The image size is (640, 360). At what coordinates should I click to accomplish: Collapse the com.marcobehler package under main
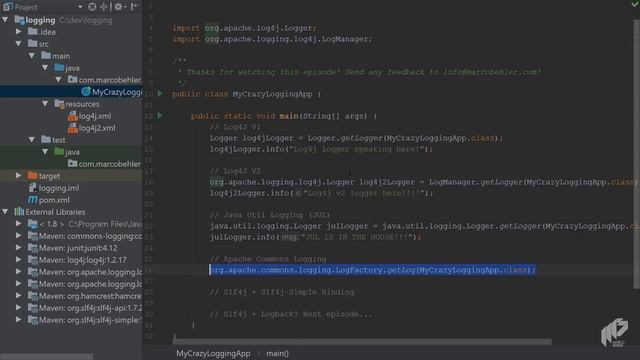coord(58,80)
